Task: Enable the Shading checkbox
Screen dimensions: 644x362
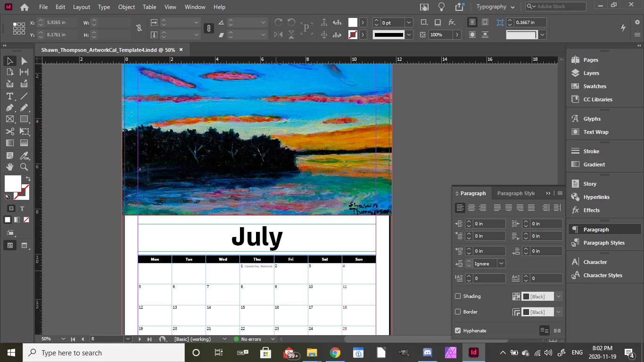Action: pyautogui.click(x=458, y=296)
